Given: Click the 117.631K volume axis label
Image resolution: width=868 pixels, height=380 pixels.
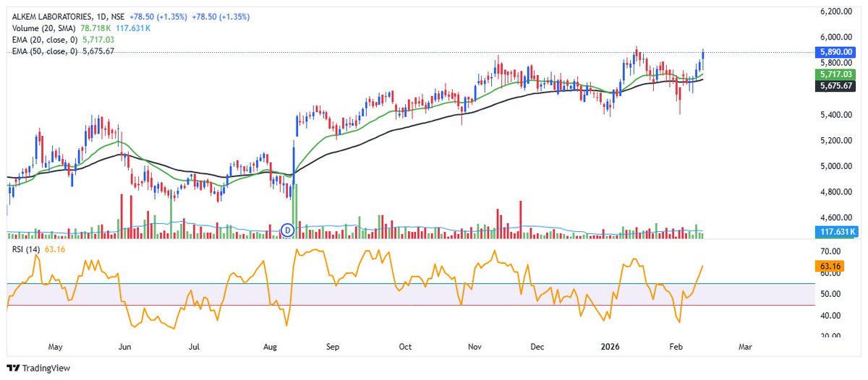Looking at the screenshot, I should pyautogui.click(x=835, y=231).
